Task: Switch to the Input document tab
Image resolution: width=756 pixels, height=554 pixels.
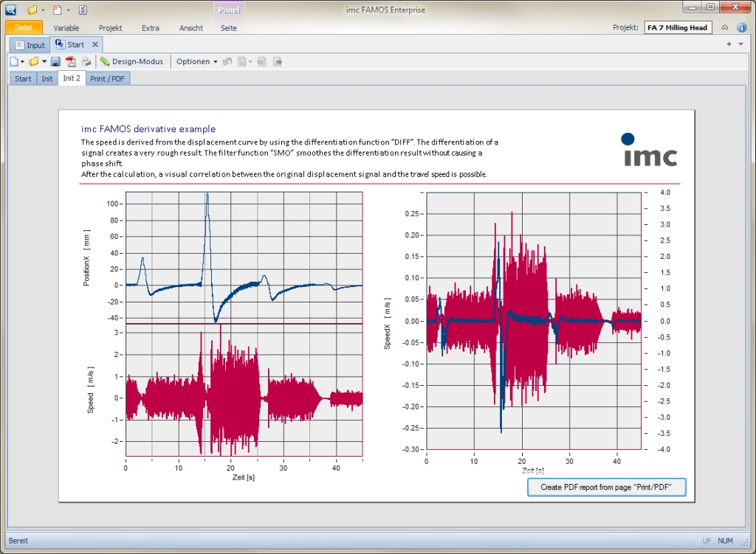Action: (x=30, y=45)
